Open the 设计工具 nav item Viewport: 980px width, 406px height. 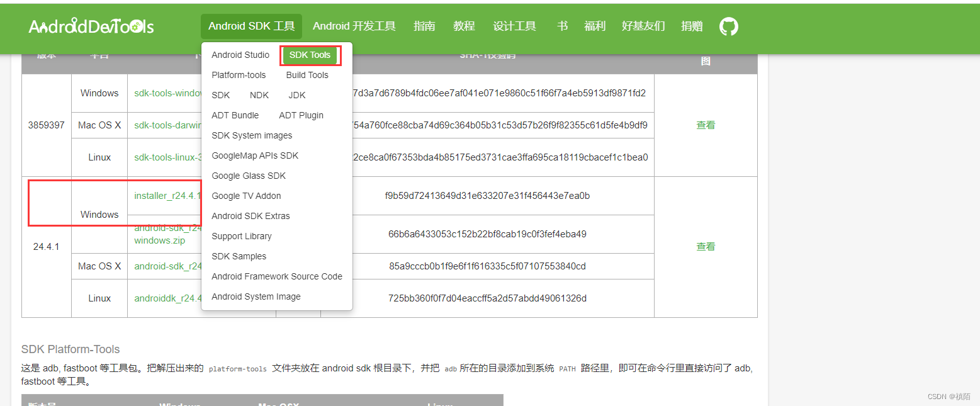[515, 26]
